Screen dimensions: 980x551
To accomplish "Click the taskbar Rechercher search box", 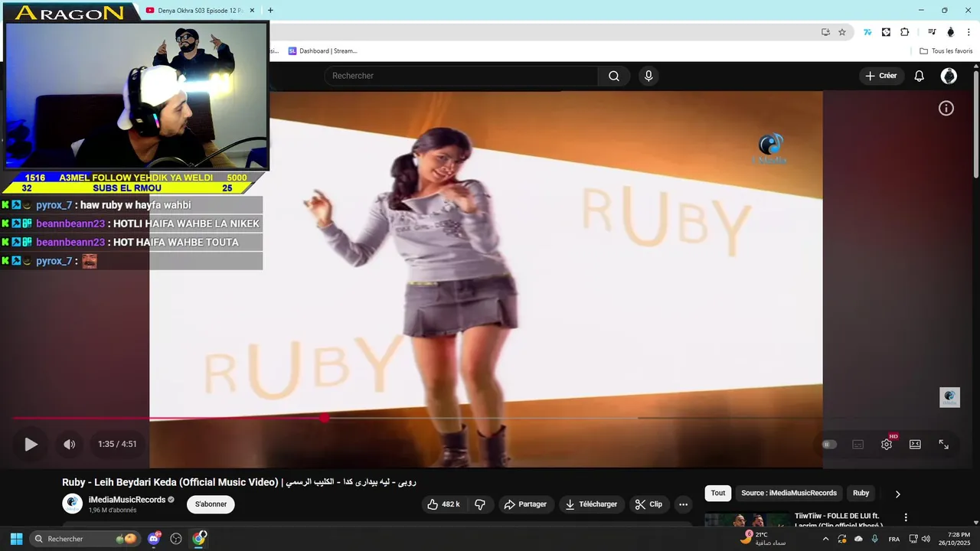I will (x=85, y=539).
